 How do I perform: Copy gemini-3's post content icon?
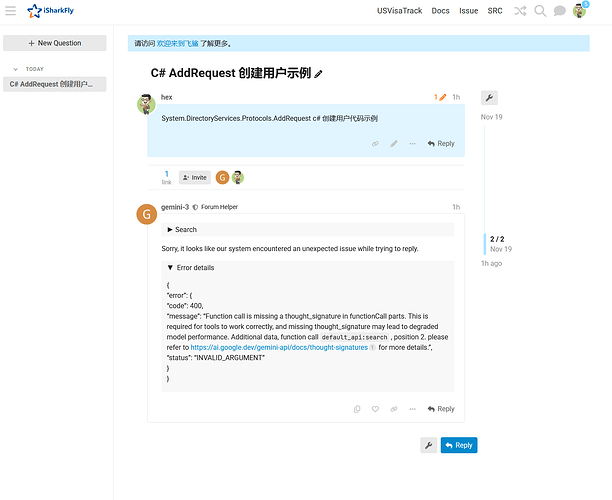(x=357, y=409)
